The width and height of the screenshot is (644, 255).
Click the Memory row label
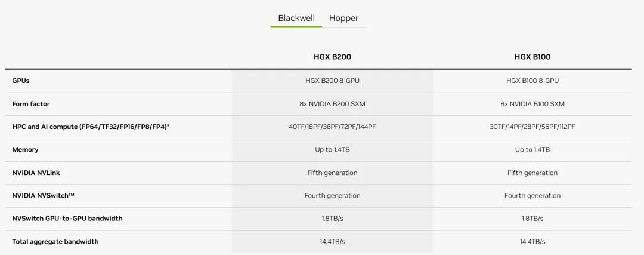click(25, 150)
